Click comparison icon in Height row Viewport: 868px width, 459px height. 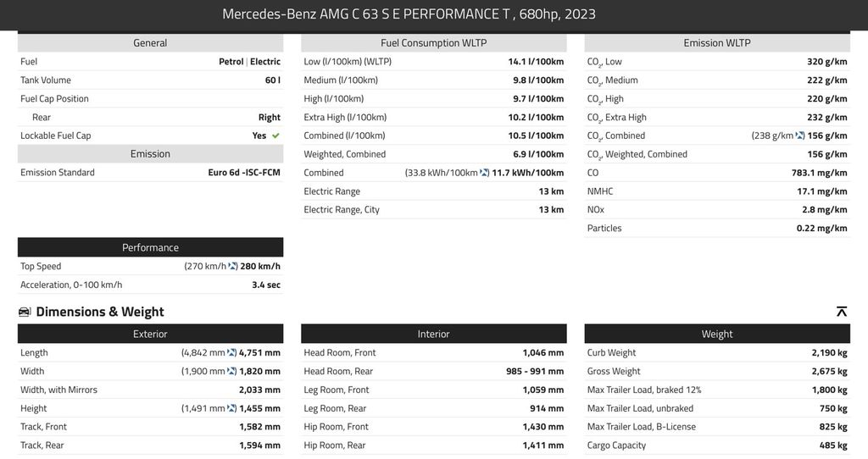pos(232,408)
